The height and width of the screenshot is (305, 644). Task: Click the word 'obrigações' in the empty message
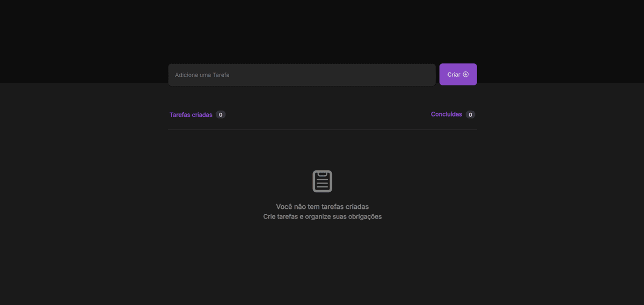(364, 217)
